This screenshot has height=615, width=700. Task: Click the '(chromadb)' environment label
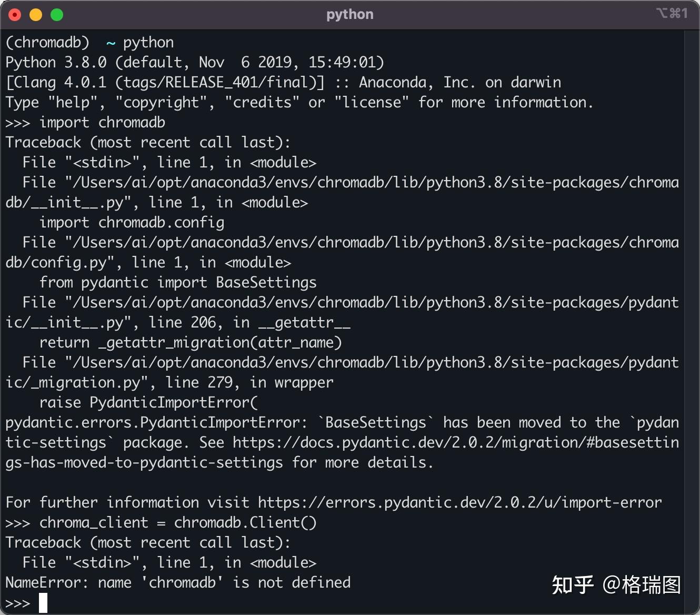pyautogui.click(x=47, y=43)
